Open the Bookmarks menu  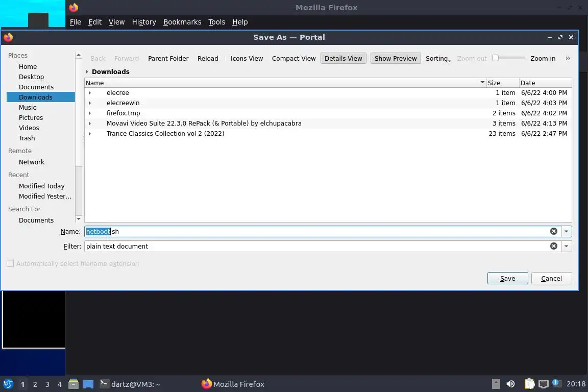[x=182, y=22]
